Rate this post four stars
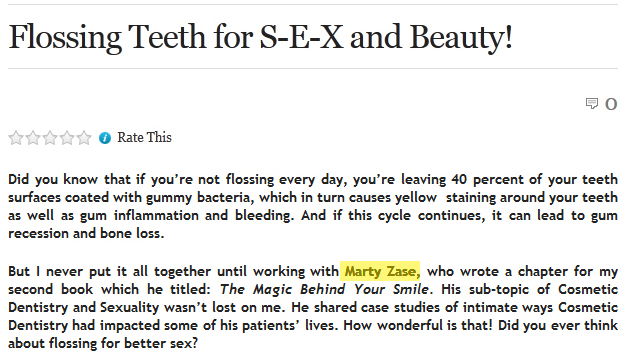Viewport: 629px width, 364px height. coord(67,138)
